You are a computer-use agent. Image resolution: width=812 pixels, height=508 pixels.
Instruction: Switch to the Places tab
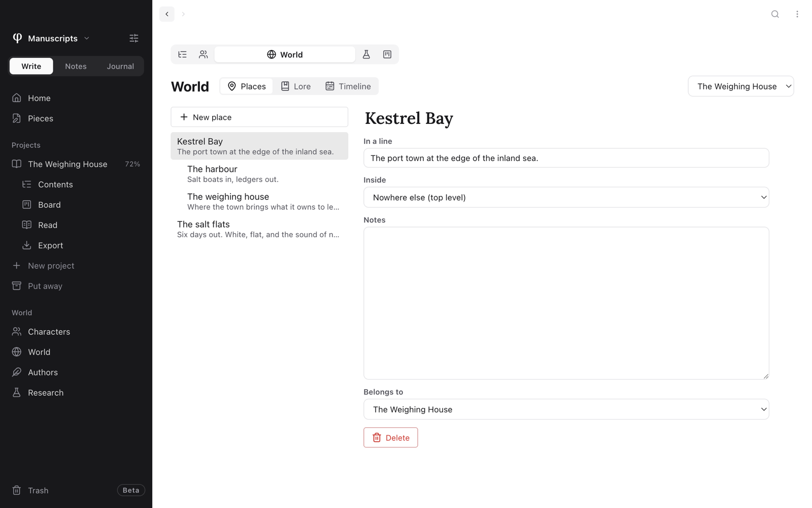point(247,86)
